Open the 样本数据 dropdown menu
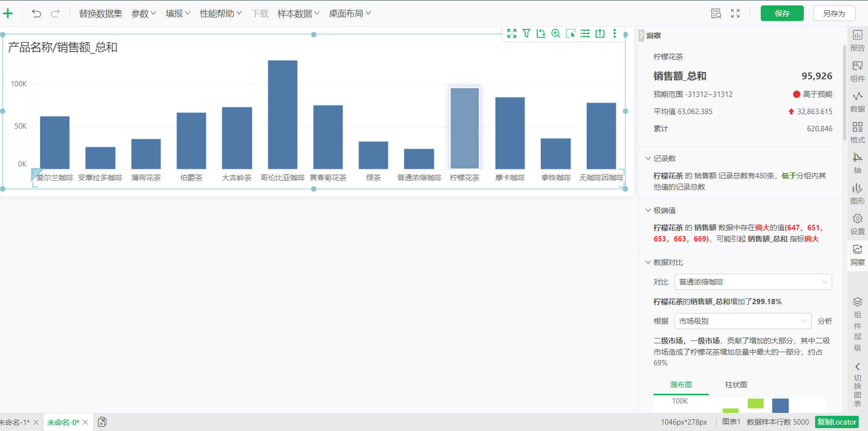 [x=298, y=14]
